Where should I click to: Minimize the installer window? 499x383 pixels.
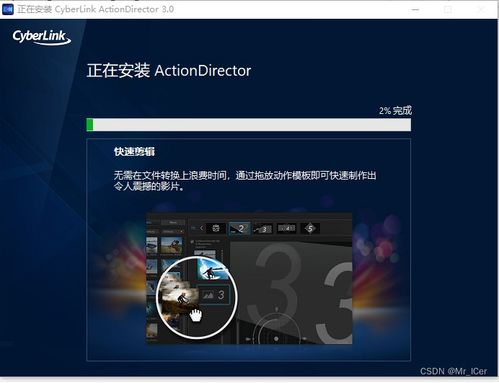tap(415, 10)
